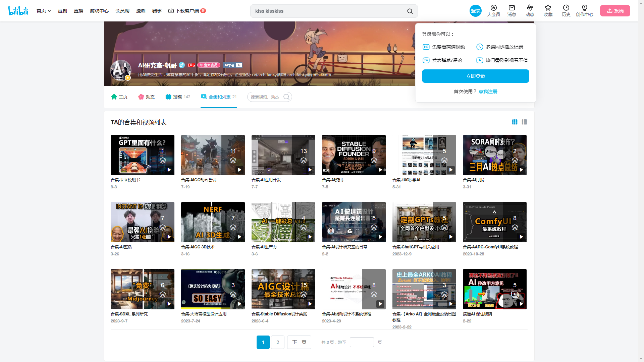Screen dimensions: 644x362
Task: Click the 点我注册 link
Action: pyautogui.click(x=488, y=92)
